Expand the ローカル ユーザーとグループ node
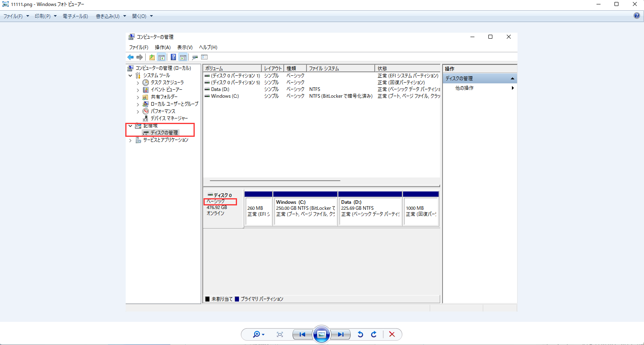Screen dimensions: 644x345 tap(138, 104)
